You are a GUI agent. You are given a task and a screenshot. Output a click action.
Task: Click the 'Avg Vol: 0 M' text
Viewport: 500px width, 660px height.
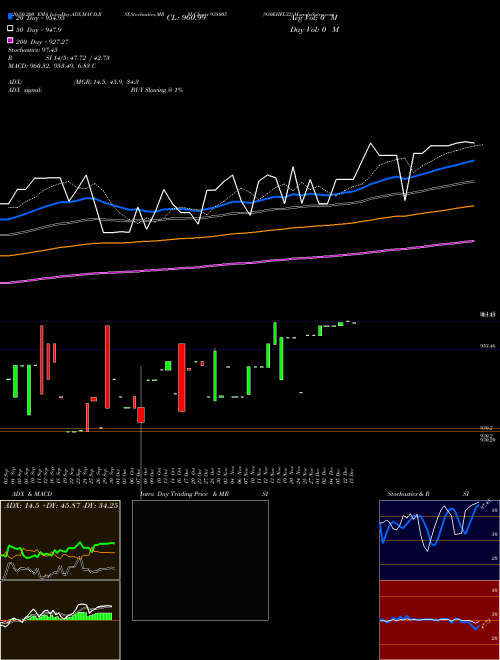pyautogui.click(x=314, y=18)
